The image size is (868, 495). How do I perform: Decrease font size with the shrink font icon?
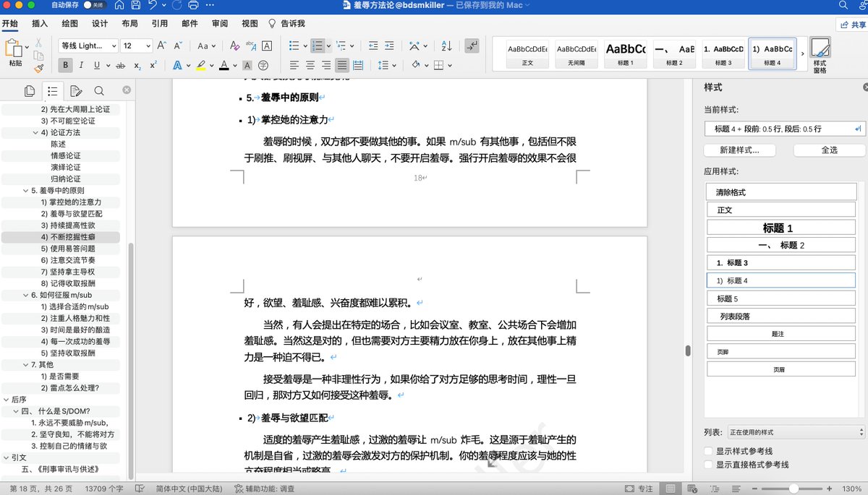(178, 46)
